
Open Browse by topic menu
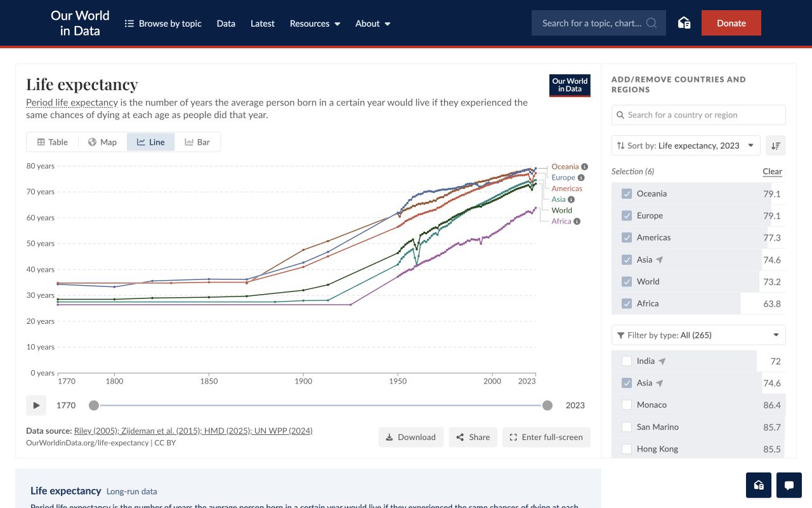pyautogui.click(x=163, y=23)
